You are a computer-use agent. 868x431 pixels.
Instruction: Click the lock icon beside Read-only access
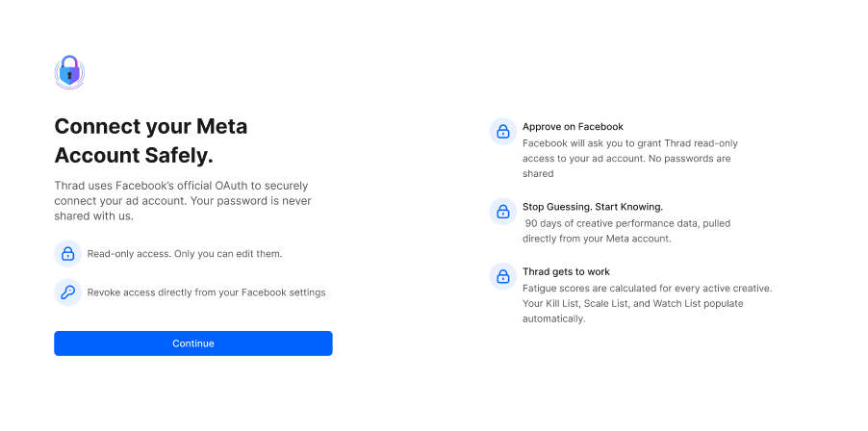pyautogui.click(x=68, y=253)
